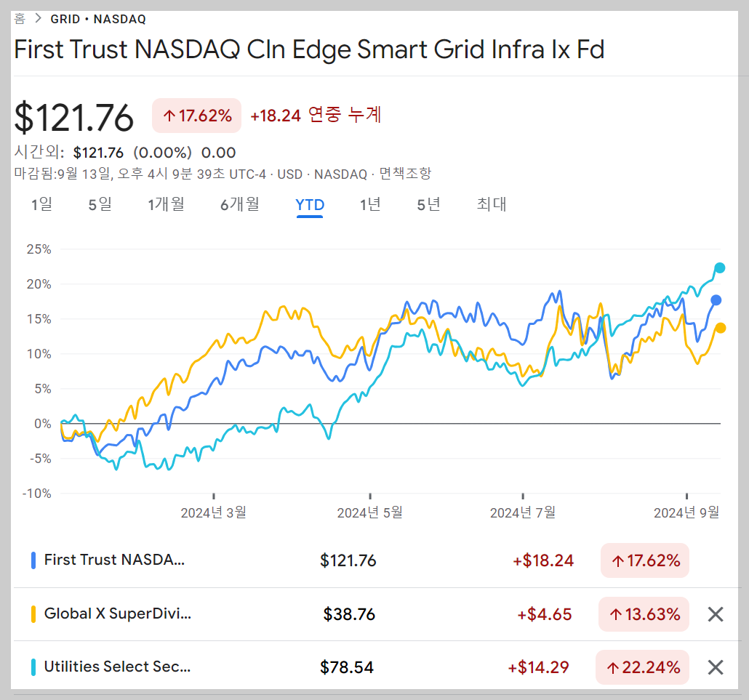Click the GRID • NASDAQ breadcrumb text

tap(98, 19)
